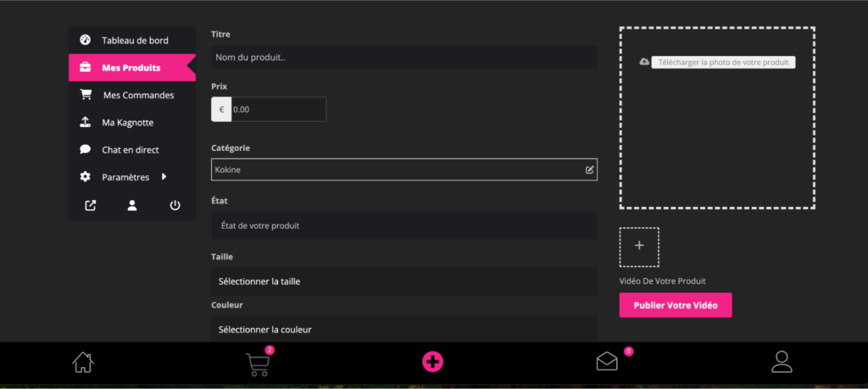Viewport: 868px width, 389px height.
Task: Click the Chat en direct bubble icon
Action: (x=86, y=149)
